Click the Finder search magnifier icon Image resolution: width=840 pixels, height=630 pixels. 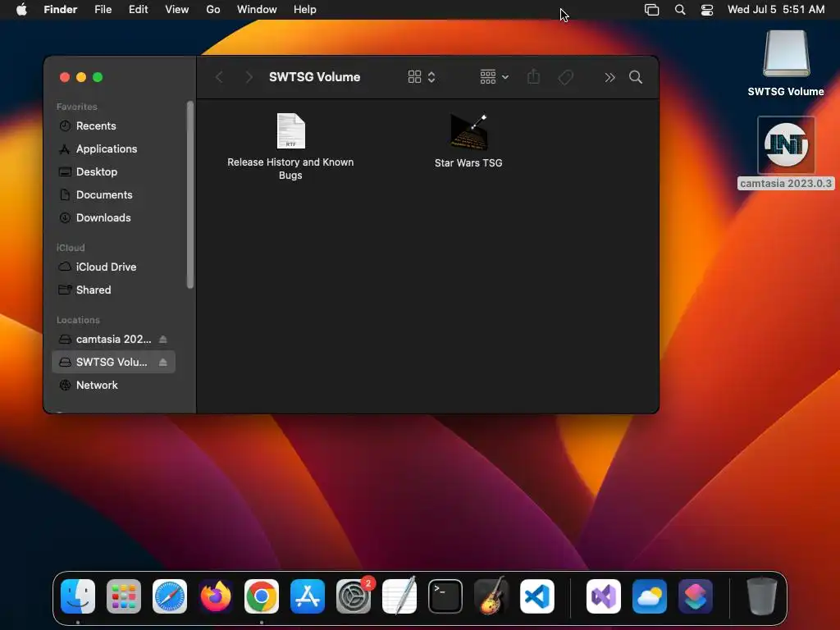pos(636,77)
